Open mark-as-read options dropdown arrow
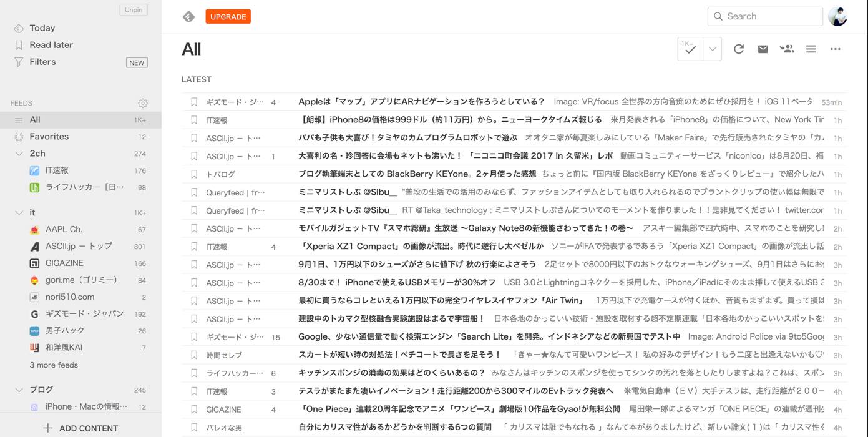This screenshot has width=868, height=437. [712, 49]
